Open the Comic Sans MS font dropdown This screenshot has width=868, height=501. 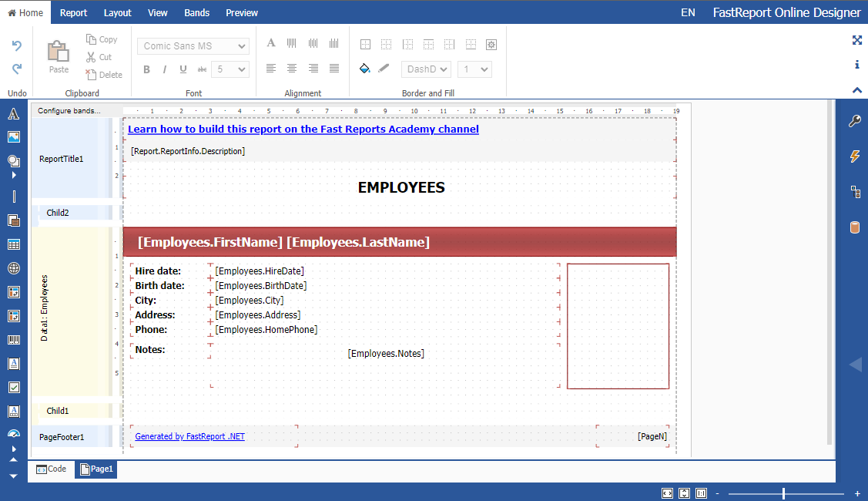[193, 46]
